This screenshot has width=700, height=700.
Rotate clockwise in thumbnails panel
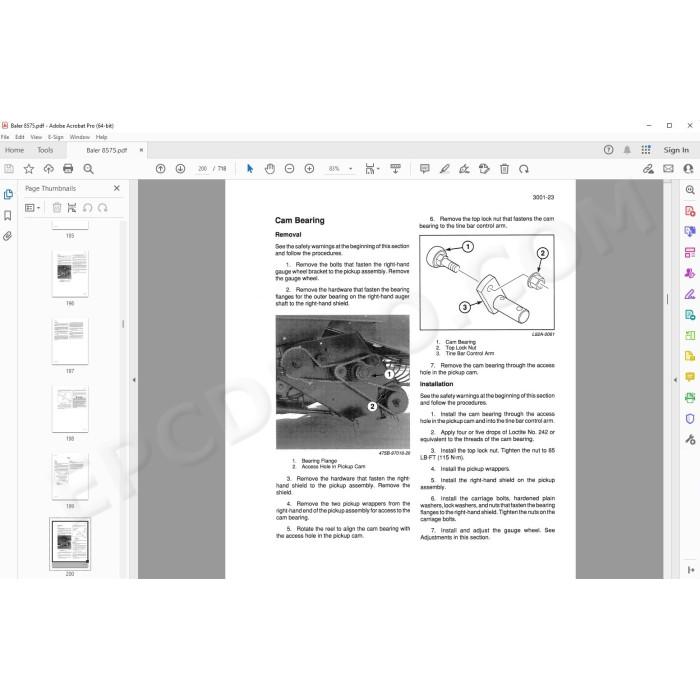point(103,208)
